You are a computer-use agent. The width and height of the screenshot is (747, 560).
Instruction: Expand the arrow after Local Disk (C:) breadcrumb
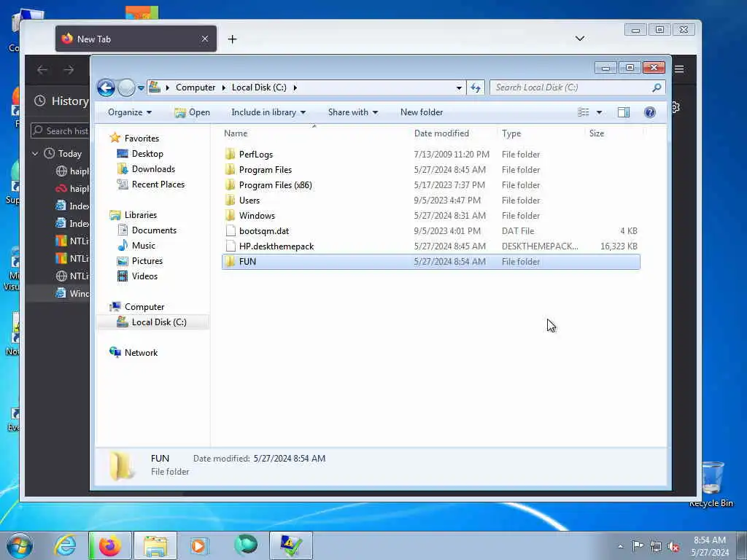[x=295, y=87]
